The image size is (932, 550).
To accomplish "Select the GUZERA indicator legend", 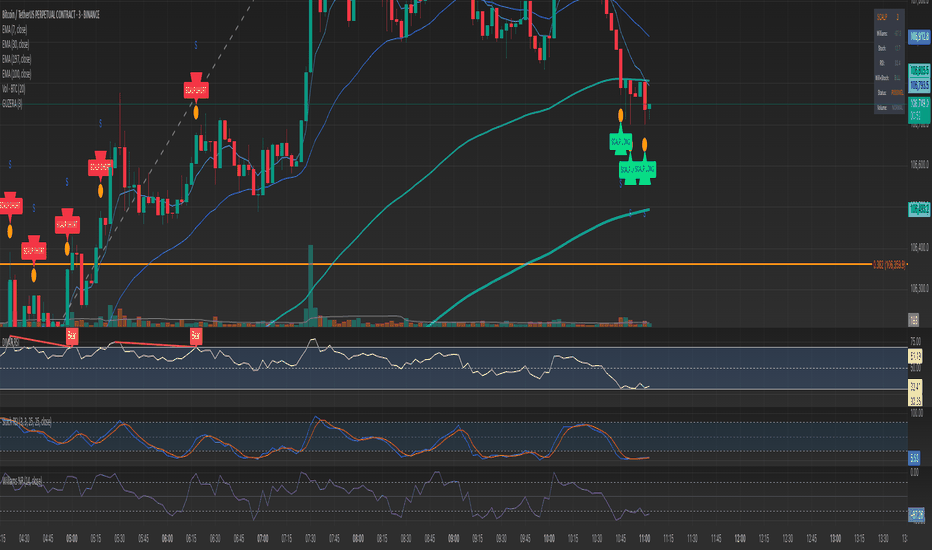I will coord(12,103).
